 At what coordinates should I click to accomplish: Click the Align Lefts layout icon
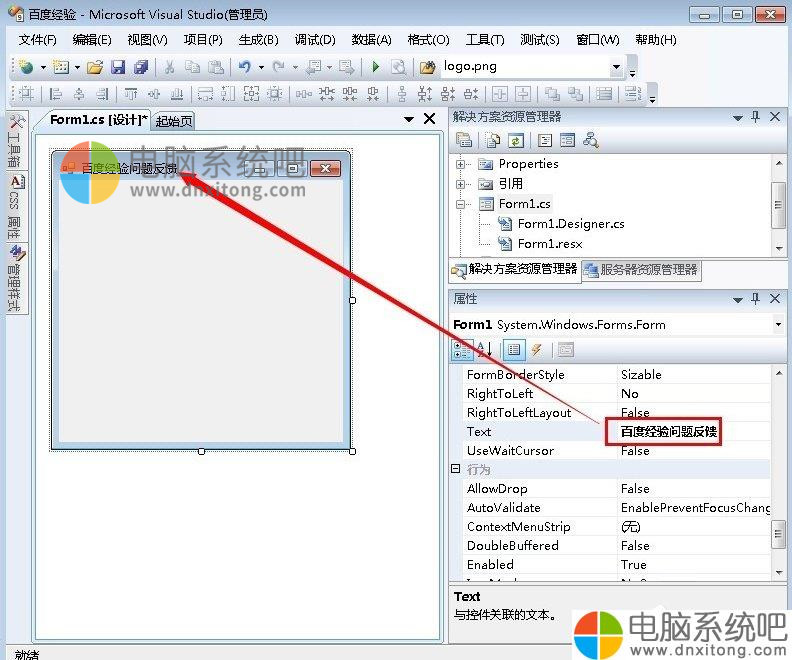(56, 93)
